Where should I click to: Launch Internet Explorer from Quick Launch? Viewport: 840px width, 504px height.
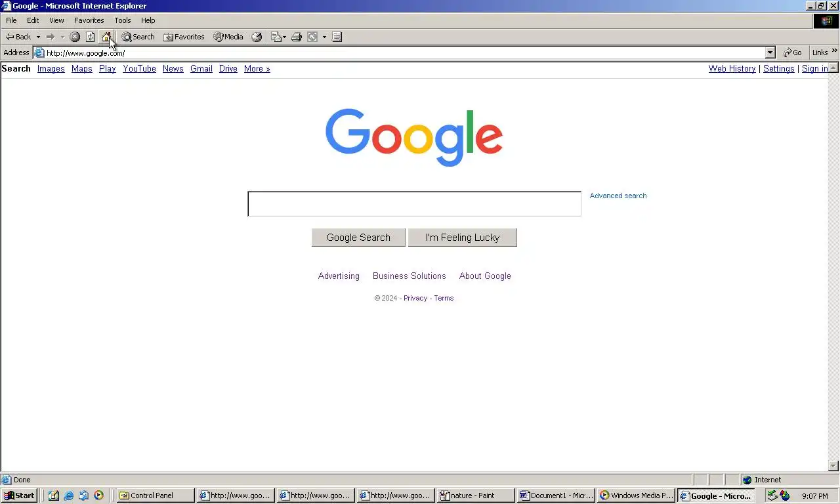pyautogui.click(x=69, y=495)
